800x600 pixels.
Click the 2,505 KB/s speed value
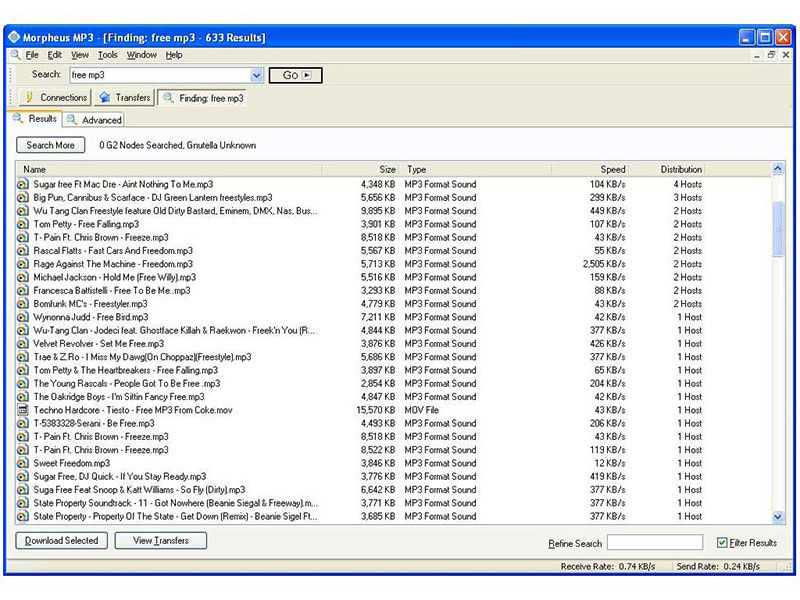click(604, 264)
